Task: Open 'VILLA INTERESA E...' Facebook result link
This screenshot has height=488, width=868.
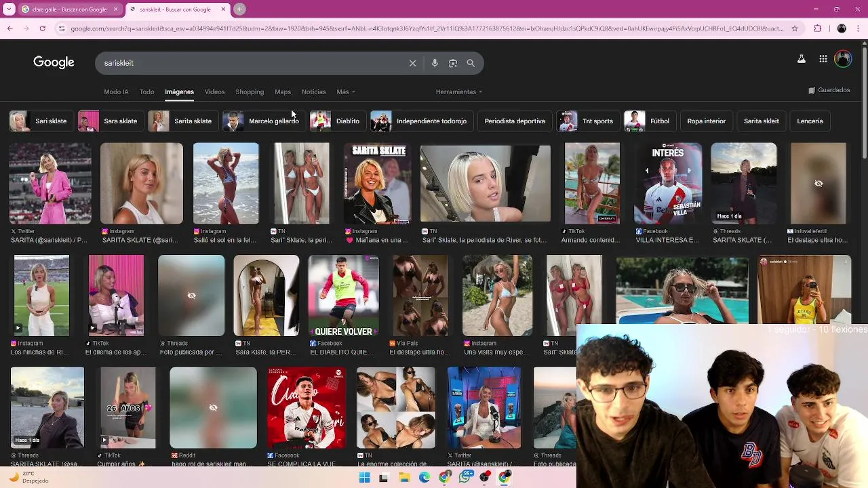Action: coord(667,240)
